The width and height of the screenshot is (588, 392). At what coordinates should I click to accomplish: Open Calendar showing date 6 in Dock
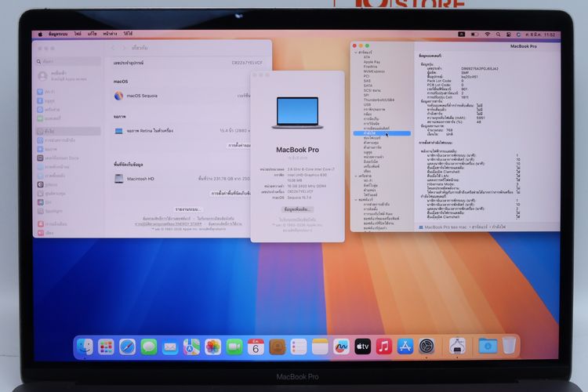tap(256, 347)
